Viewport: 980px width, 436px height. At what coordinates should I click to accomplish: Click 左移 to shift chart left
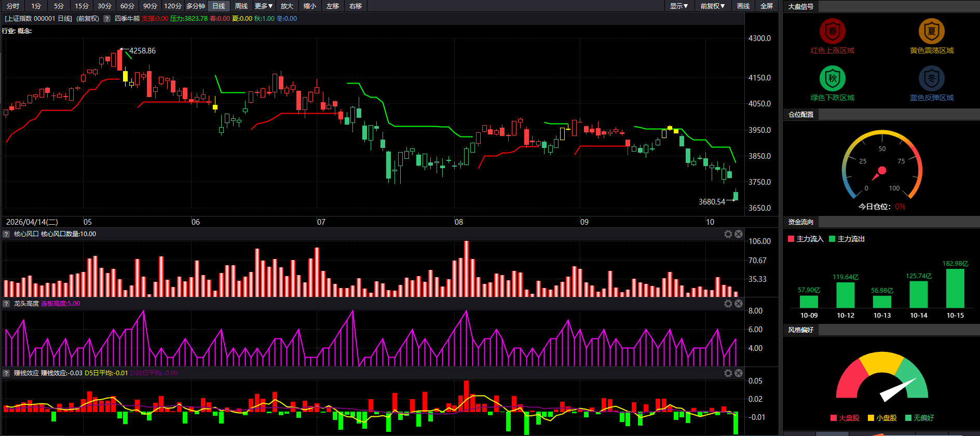tap(333, 6)
